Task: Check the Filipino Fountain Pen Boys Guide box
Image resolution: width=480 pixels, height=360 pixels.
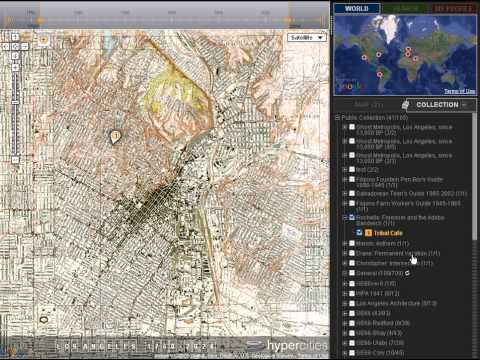Action: 352,179
